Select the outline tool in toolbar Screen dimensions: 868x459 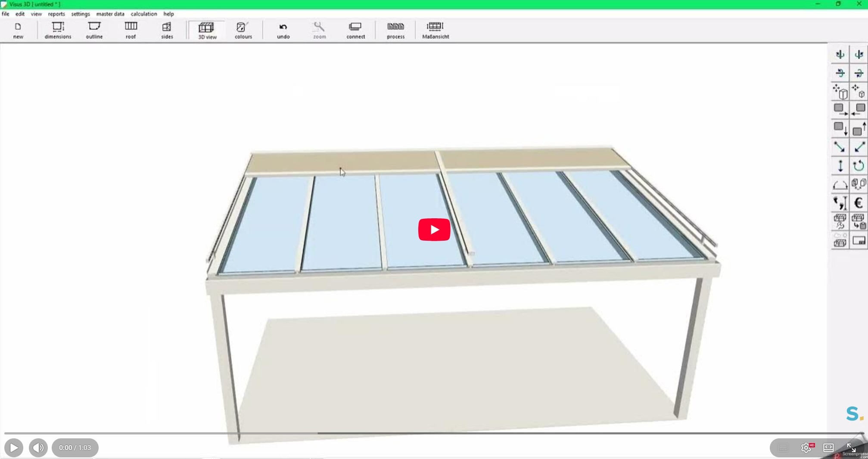[x=94, y=31]
